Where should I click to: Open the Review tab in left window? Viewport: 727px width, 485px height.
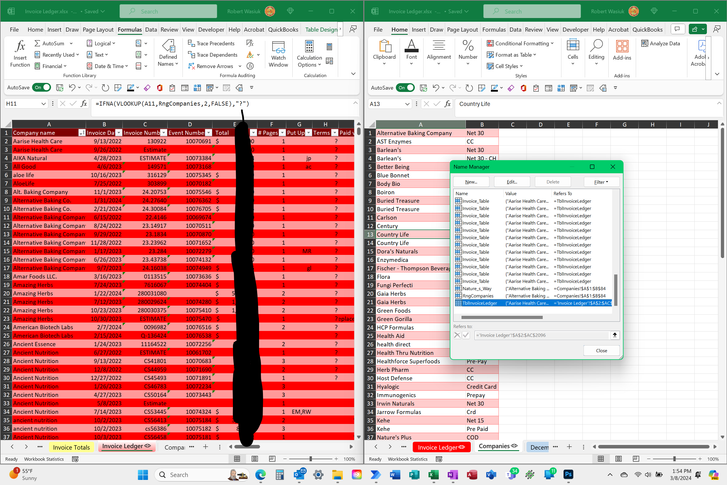pyautogui.click(x=169, y=29)
